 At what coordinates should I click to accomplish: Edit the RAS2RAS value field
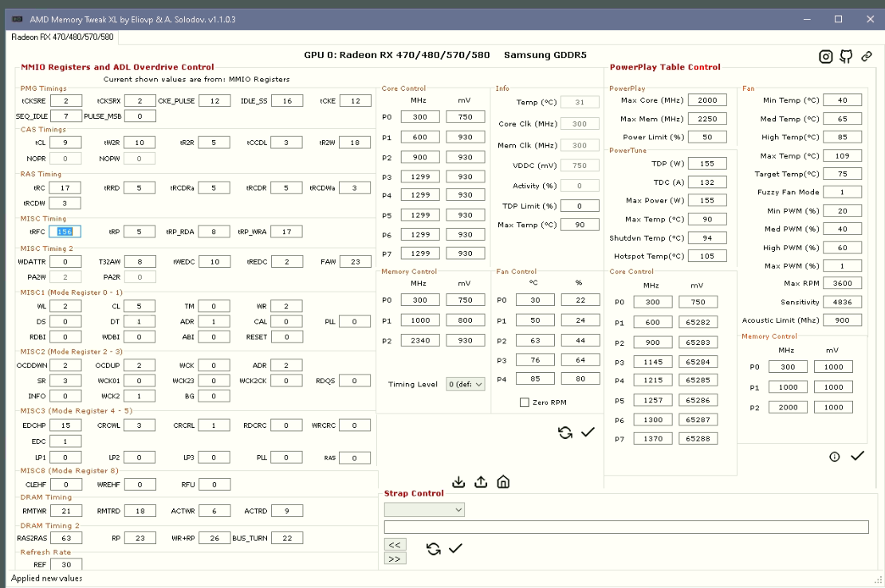(x=66, y=538)
